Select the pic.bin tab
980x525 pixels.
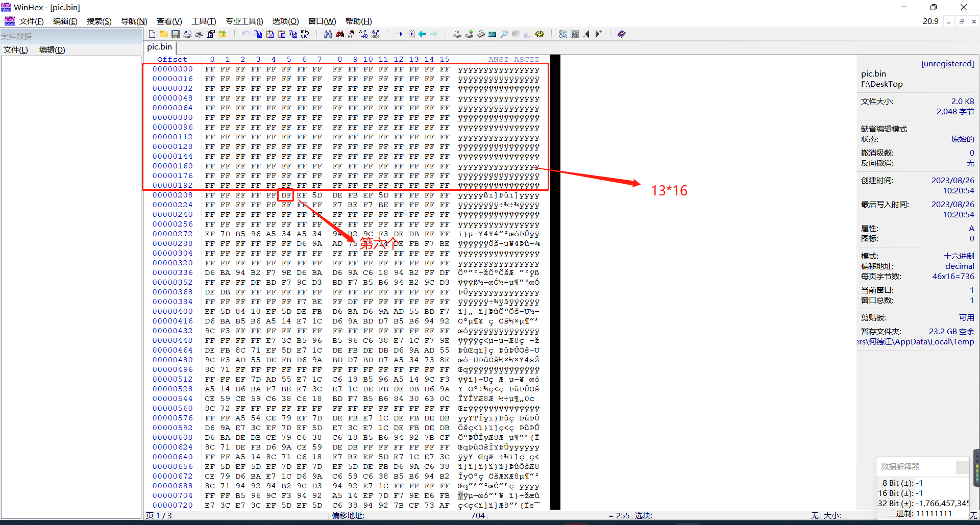coord(160,47)
